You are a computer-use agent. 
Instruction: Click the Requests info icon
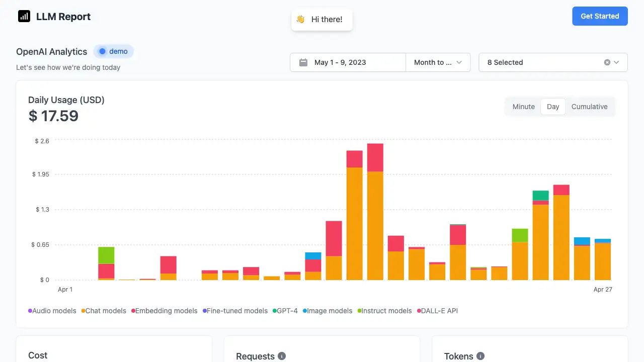pyautogui.click(x=282, y=356)
